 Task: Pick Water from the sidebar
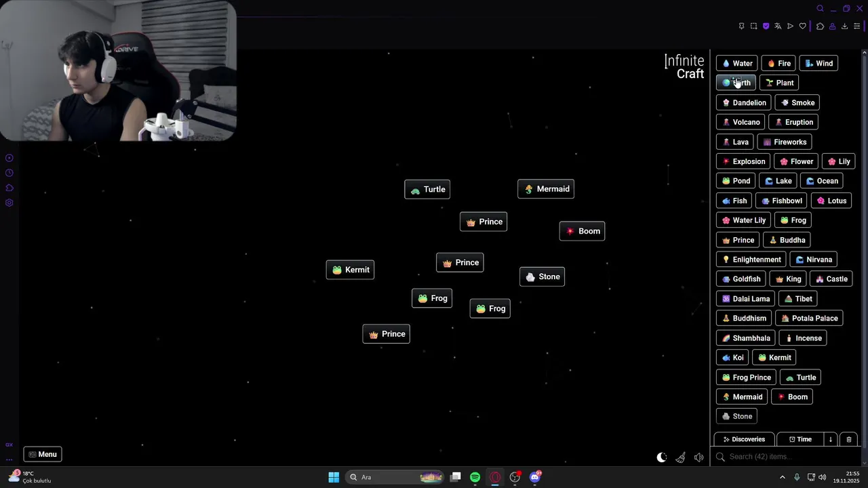pyautogui.click(x=736, y=63)
